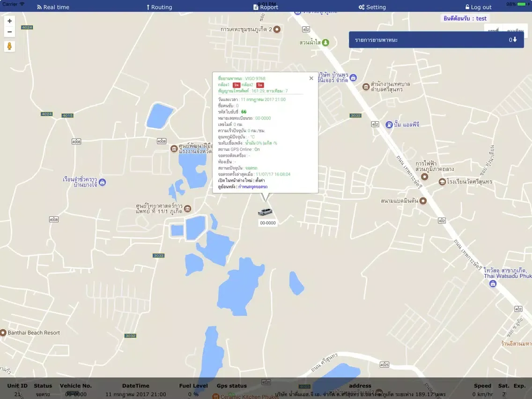This screenshot has width=532, height=399.
Task: Click the DateTime column header
Action: (136, 386)
